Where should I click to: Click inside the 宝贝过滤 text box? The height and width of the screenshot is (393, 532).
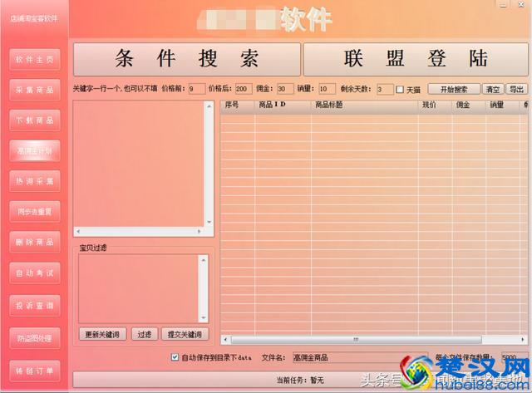point(139,288)
